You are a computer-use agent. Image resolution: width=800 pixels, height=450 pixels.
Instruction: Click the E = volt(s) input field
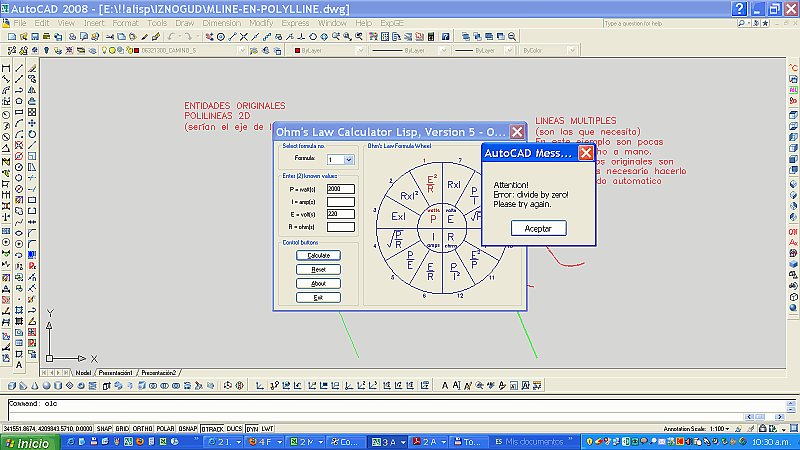pos(341,214)
